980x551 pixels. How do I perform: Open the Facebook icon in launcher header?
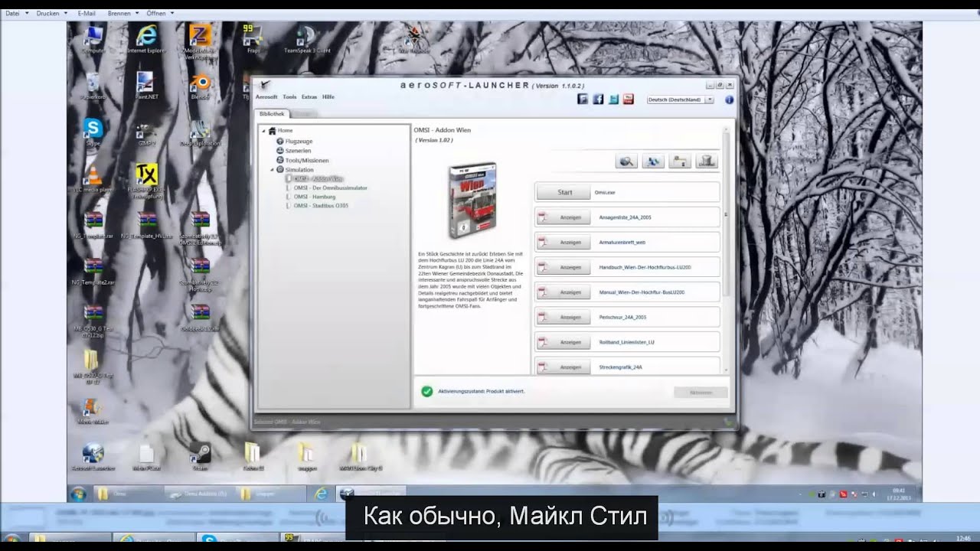click(x=598, y=99)
